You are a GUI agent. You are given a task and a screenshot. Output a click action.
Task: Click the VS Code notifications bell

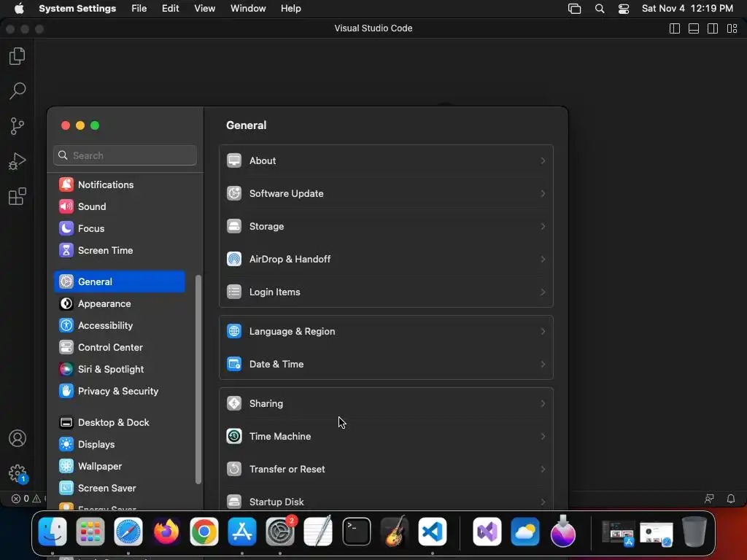[731, 499]
